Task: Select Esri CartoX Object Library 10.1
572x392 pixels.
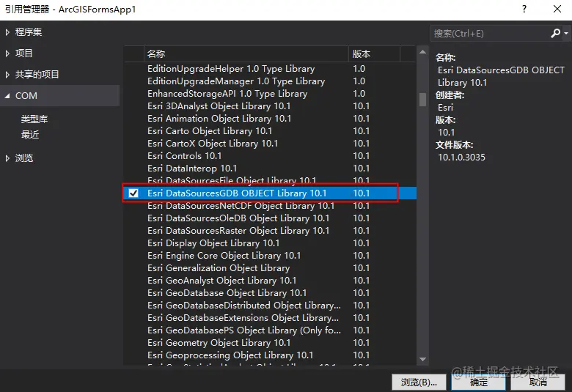Action: point(270,144)
